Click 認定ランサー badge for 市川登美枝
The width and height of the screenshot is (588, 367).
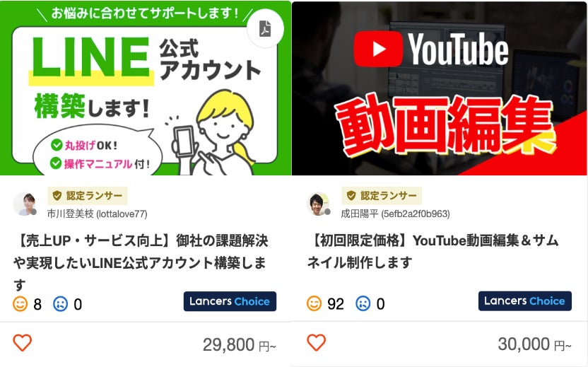click(x=88, y=195)
